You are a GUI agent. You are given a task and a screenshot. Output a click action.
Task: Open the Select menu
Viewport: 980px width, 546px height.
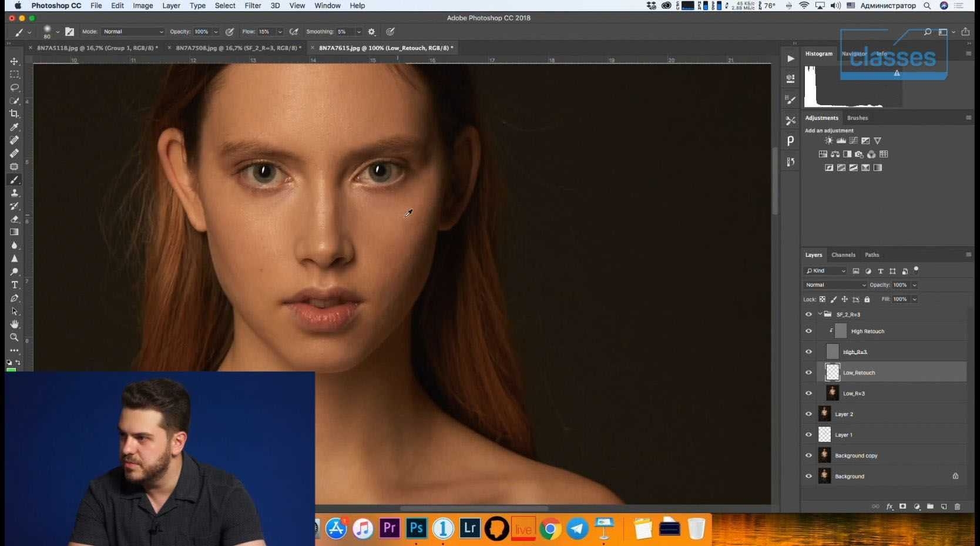click(225, 6)
